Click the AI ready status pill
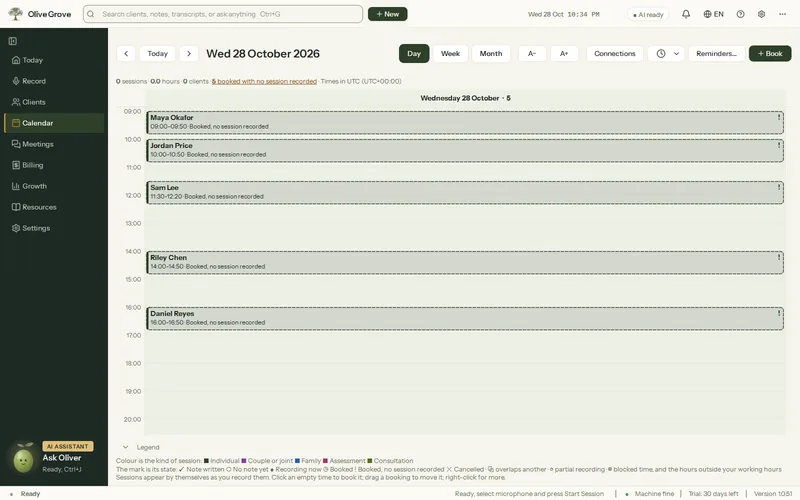800x500 pixels. point(648,15)
